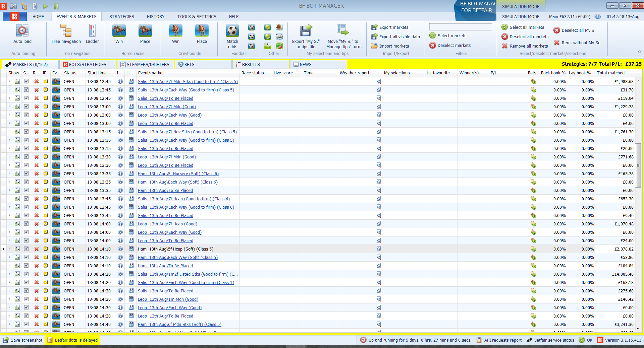
Task: Toggle checkbox for Salis 7f Nov Stks row
Action: [26, 132]
